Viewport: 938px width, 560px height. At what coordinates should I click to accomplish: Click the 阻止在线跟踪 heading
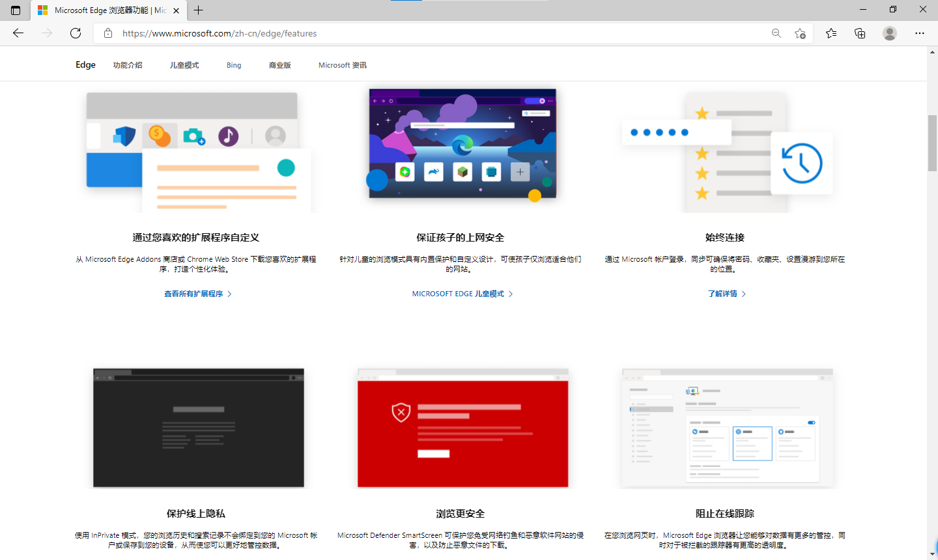point(725,514)
